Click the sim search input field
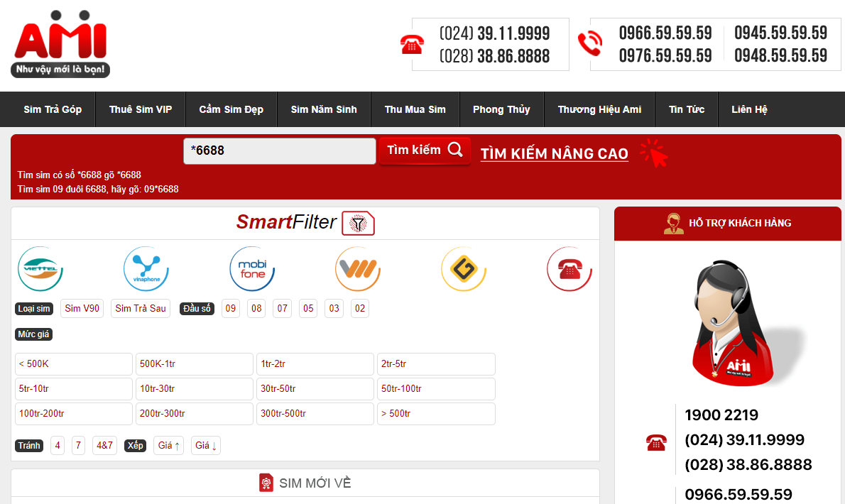845x504 pixels. [x=279, y=151]
